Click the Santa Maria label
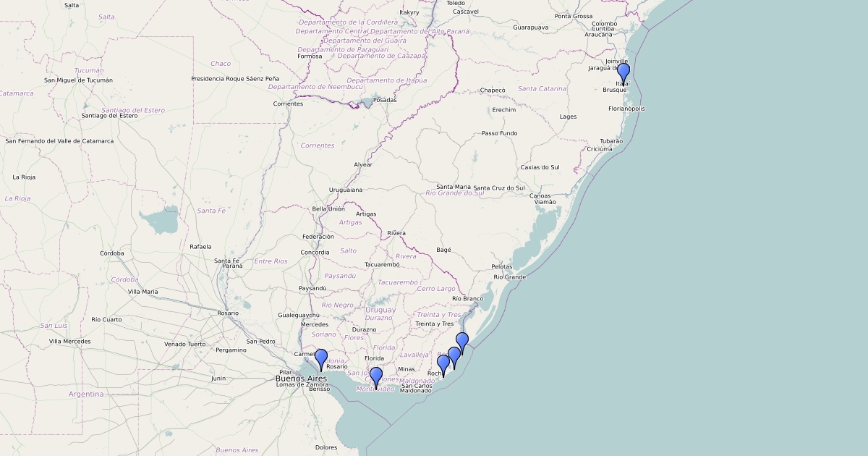Viewport: 868px width, 456px height. pos(454,187)
